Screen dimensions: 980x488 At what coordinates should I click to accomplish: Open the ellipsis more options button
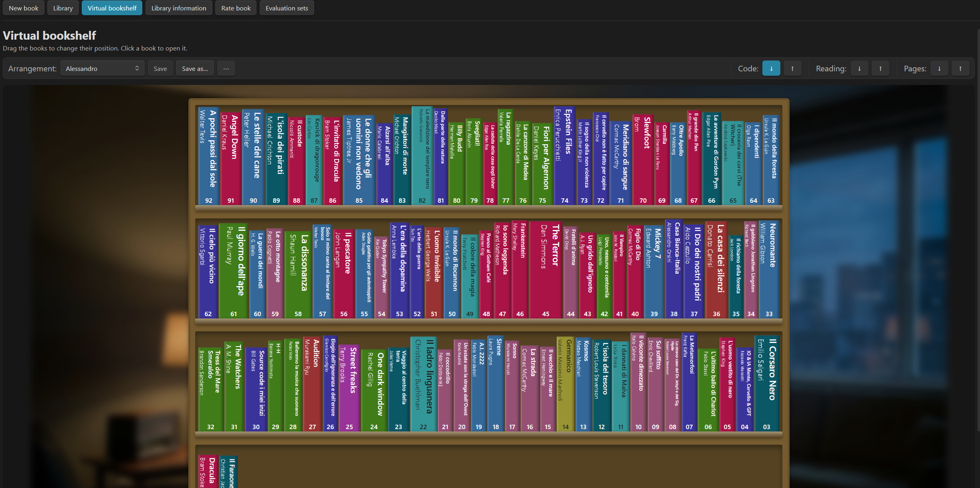(226, 69)
